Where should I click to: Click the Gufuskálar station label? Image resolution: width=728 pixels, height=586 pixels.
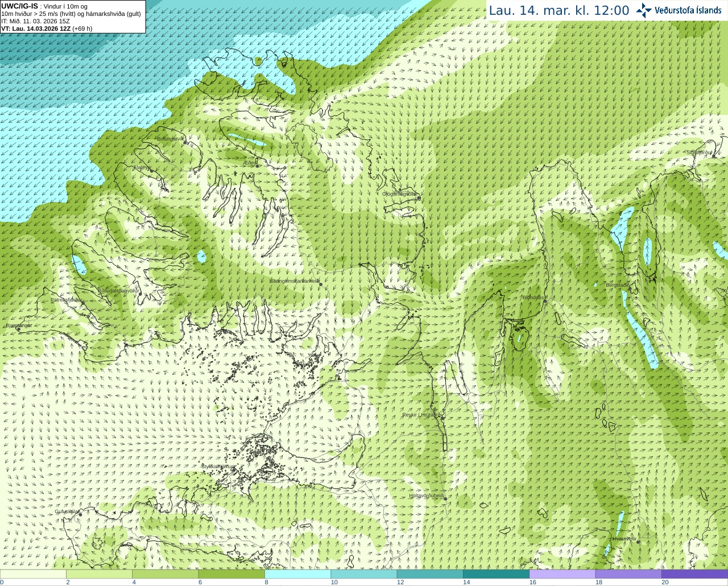point(67,511)
